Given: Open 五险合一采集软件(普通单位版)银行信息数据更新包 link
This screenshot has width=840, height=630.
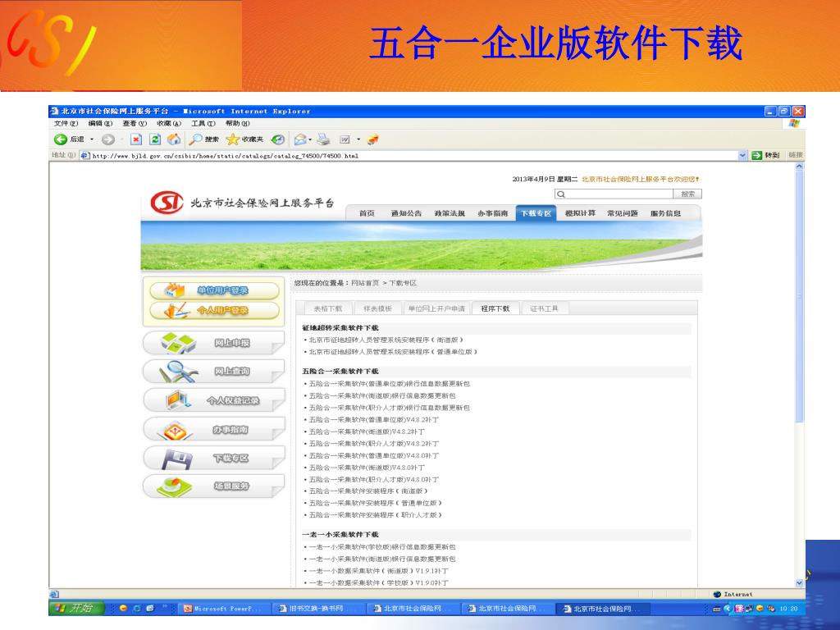Looking at the screenshot, I should (x=390, y=384).
